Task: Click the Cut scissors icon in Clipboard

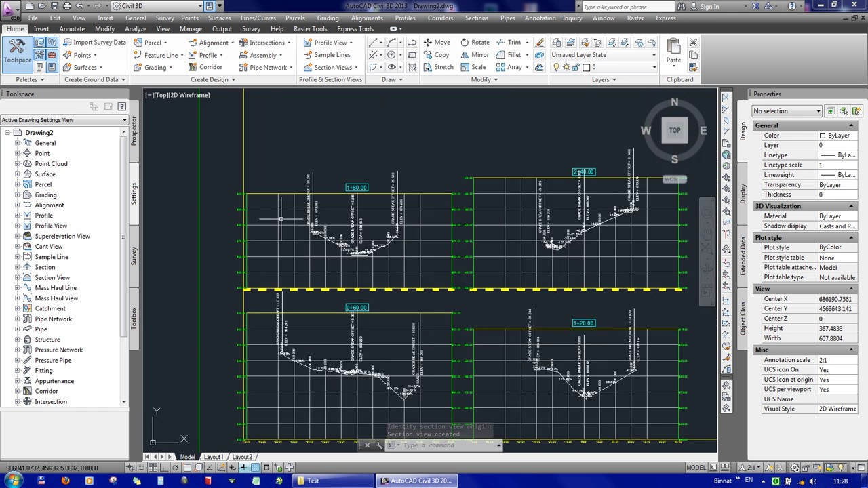Action: (x=693, y=43)
